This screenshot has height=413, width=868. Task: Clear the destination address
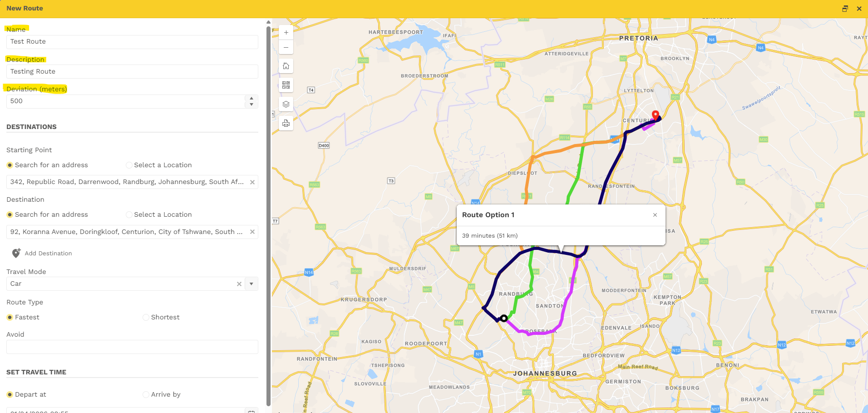tap(252, 232)
